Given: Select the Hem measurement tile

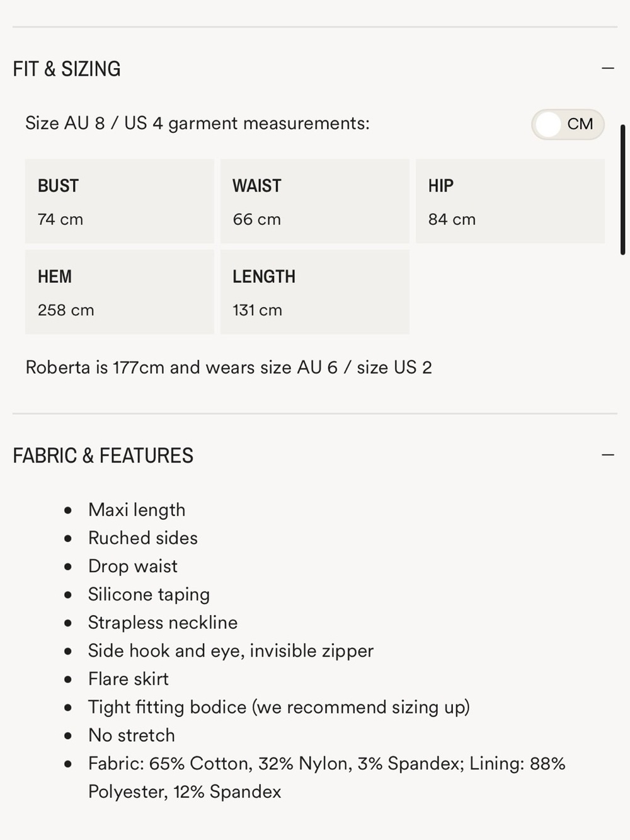Looking at the screenshot, I should tap(120, 292).
